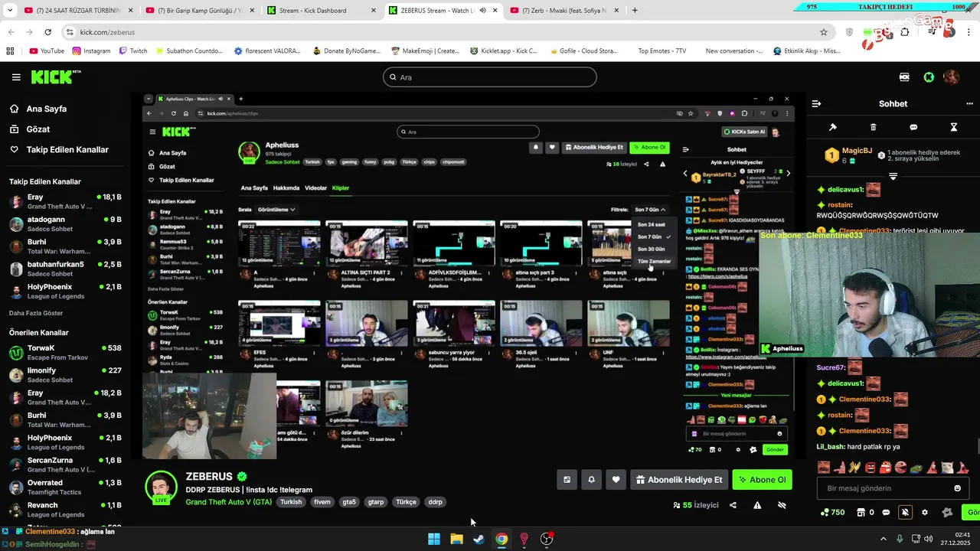Screen dimensions: 980x551
Task: Click the 750 channel points balance
Action: [833, 513]
